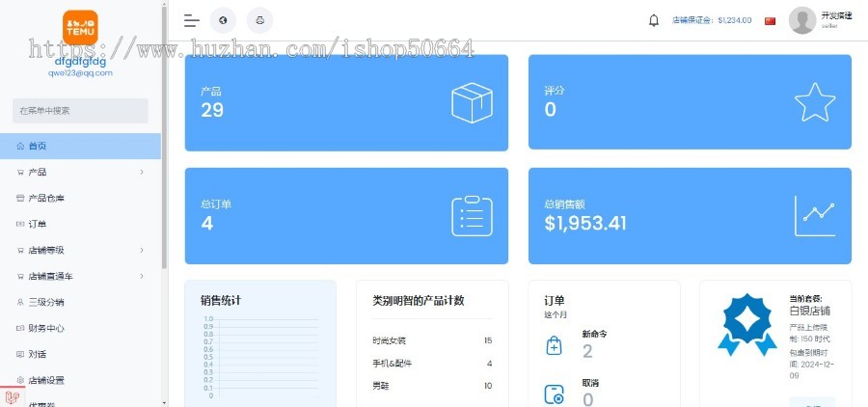Click the home icon beside 首页
This screenshot has width=868, height=407.
(x=20, y=147)
